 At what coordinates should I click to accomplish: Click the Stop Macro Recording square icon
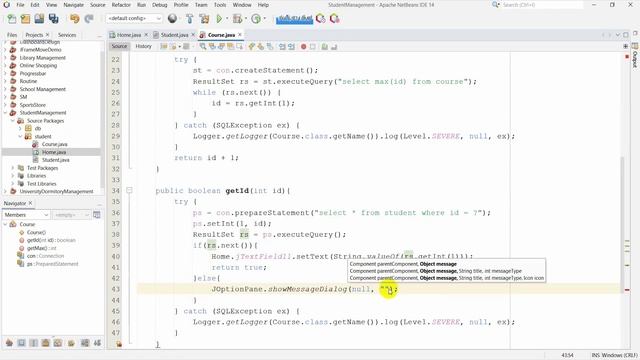point(313,47)
